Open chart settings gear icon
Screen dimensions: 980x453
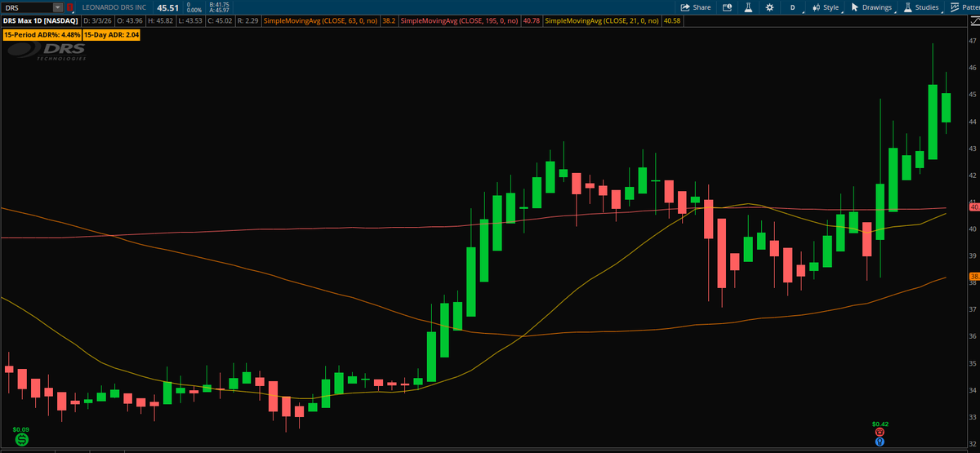click(x=769, y=7)
